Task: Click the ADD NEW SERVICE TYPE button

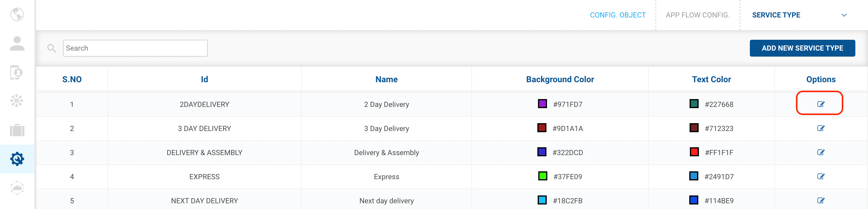Action: click(802, 48)
